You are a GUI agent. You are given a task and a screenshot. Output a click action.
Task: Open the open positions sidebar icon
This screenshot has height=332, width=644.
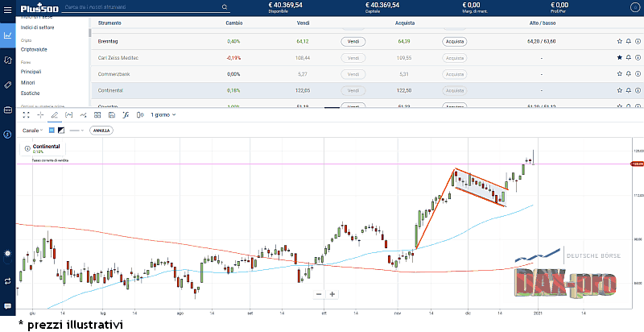click(7, 60)
